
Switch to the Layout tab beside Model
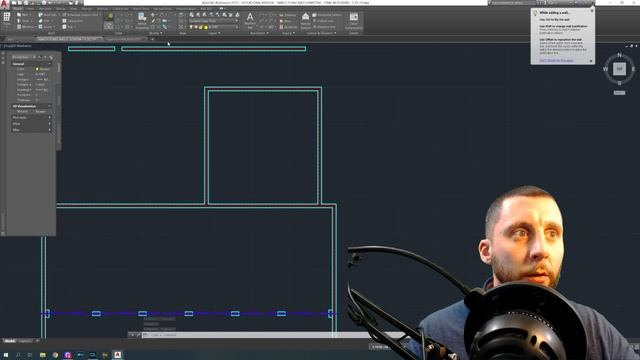25,341
